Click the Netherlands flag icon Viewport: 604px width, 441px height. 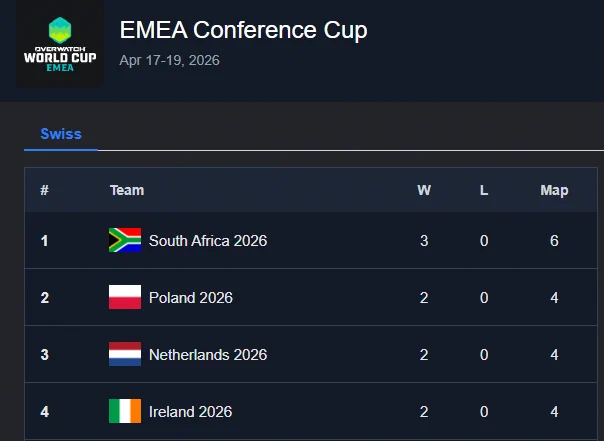125,354
